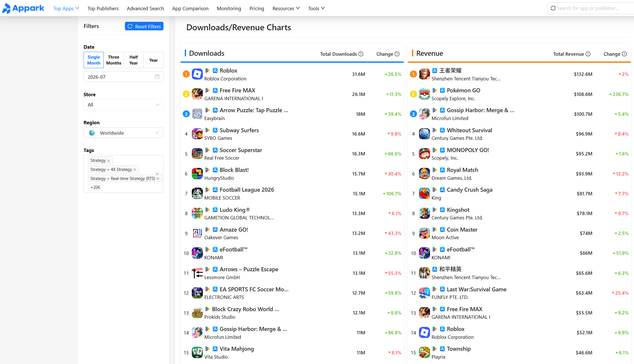Open the Region Worldwide dropdown
This screenshot has height=364, width=634.
(x=124, y=133)
